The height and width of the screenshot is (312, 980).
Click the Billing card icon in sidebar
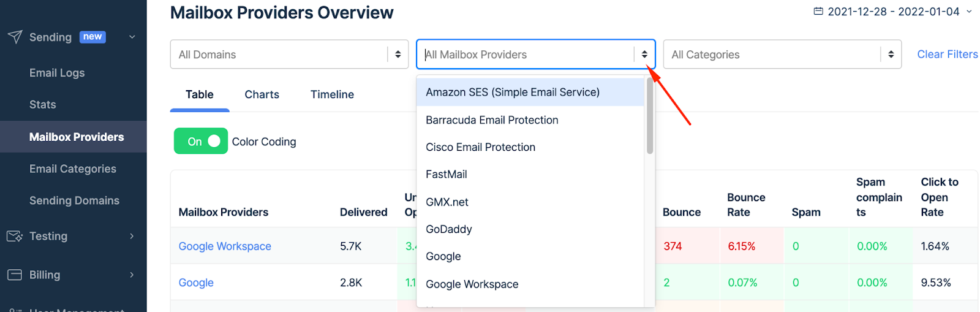(x=15, y=275)
